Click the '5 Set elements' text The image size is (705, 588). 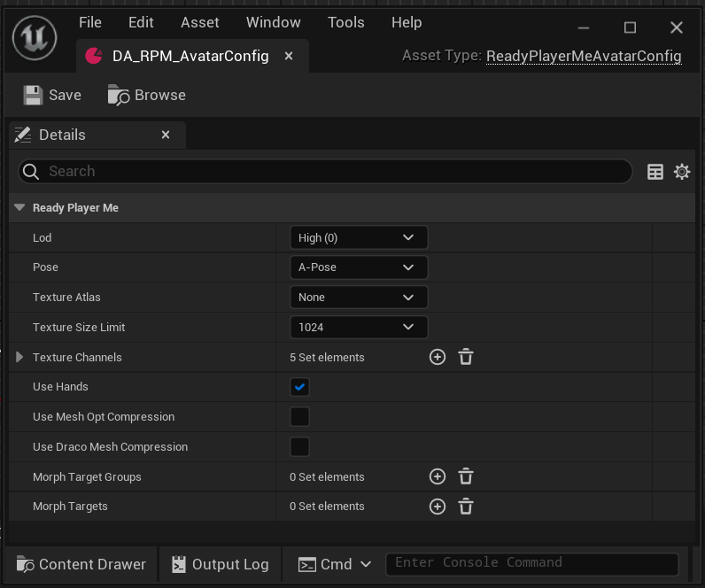tap(327, 358)
